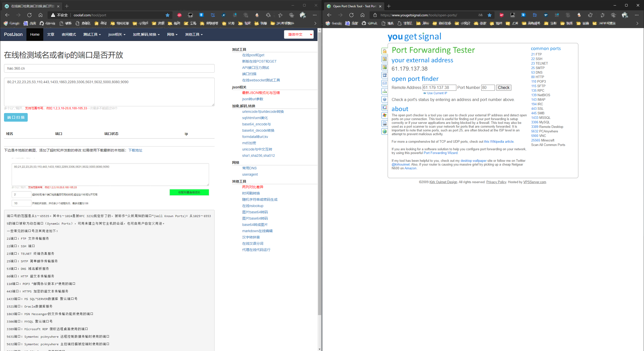This screenshot has width=644, height=351.
Task: Reload the coolaf.com page
Action: pos(29,15)
